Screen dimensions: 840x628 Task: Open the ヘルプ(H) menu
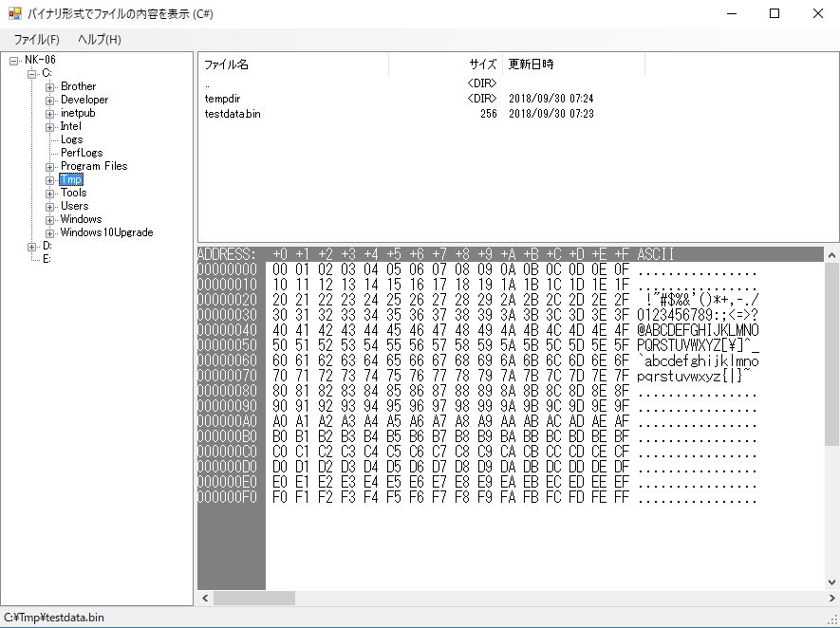coord(99,40)
